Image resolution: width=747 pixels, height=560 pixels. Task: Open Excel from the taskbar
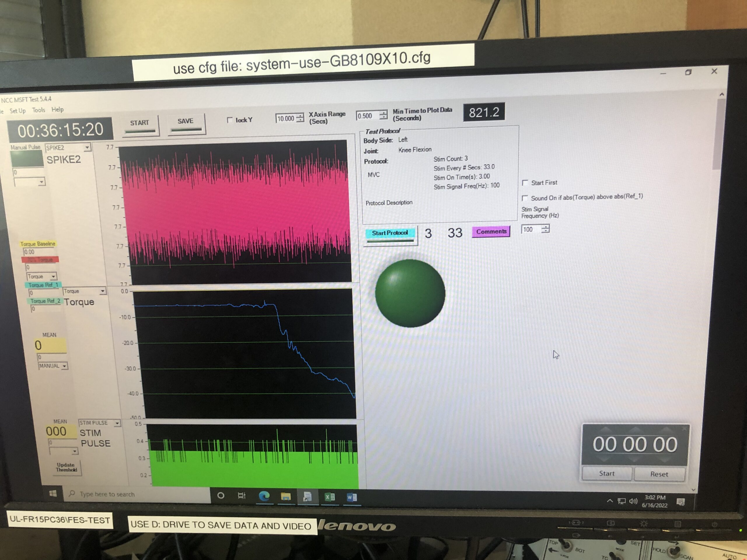coord(330,497)
